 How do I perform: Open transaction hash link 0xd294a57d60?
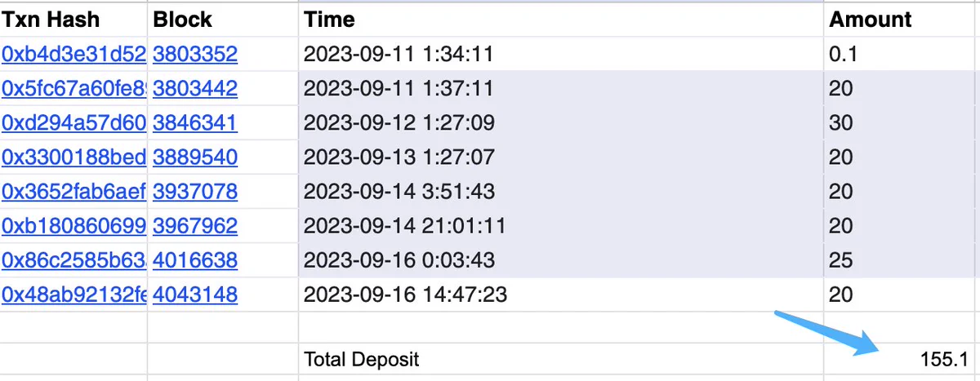coord(73,123)
